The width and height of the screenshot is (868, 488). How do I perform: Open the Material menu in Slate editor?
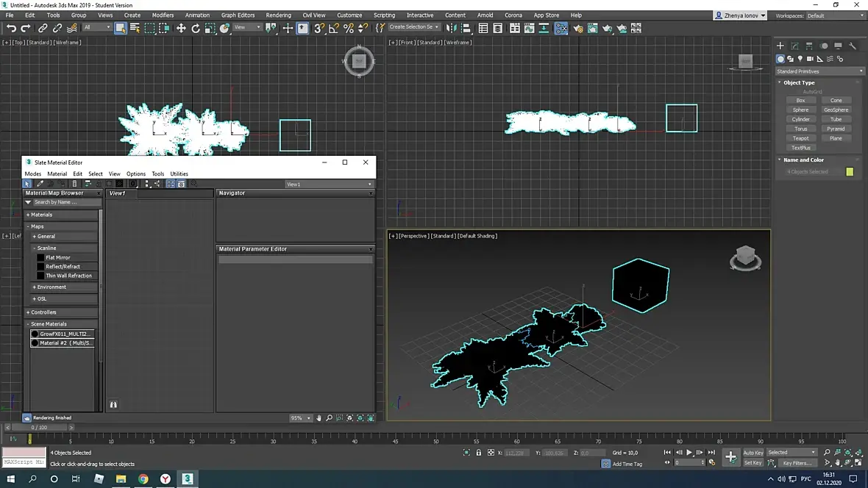tap(57, 174)
